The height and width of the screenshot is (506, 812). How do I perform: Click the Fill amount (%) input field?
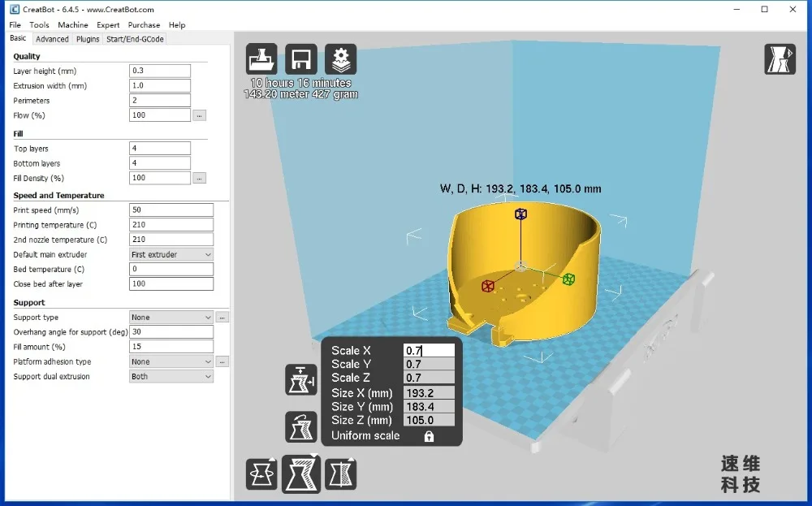[171, 347]
